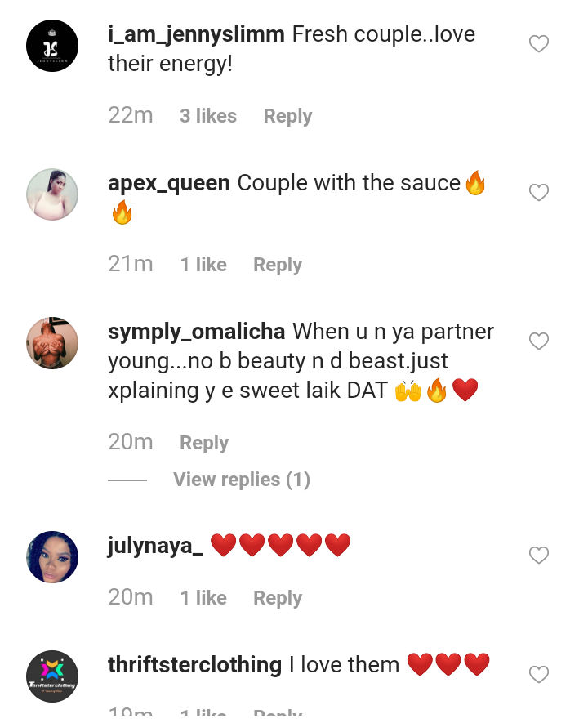Heart the julynaya_ comment
588x723 pixels.
[x=539, y=556]
